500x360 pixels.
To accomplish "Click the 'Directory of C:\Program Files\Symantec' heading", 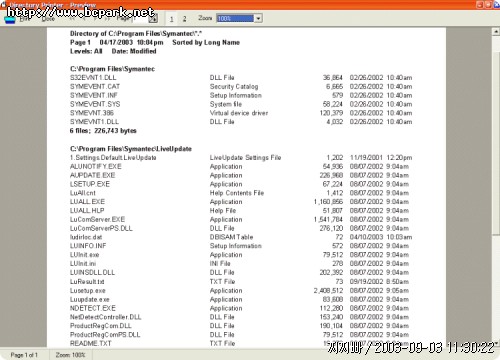I will (x=136, y=33).
